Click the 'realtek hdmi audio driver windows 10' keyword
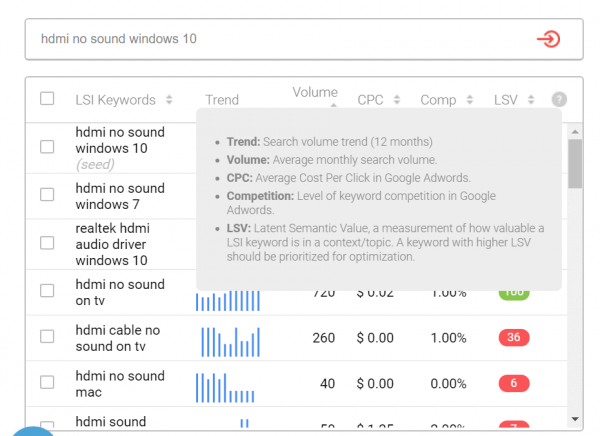The image size is (600, 436). (x=112, y=244)
